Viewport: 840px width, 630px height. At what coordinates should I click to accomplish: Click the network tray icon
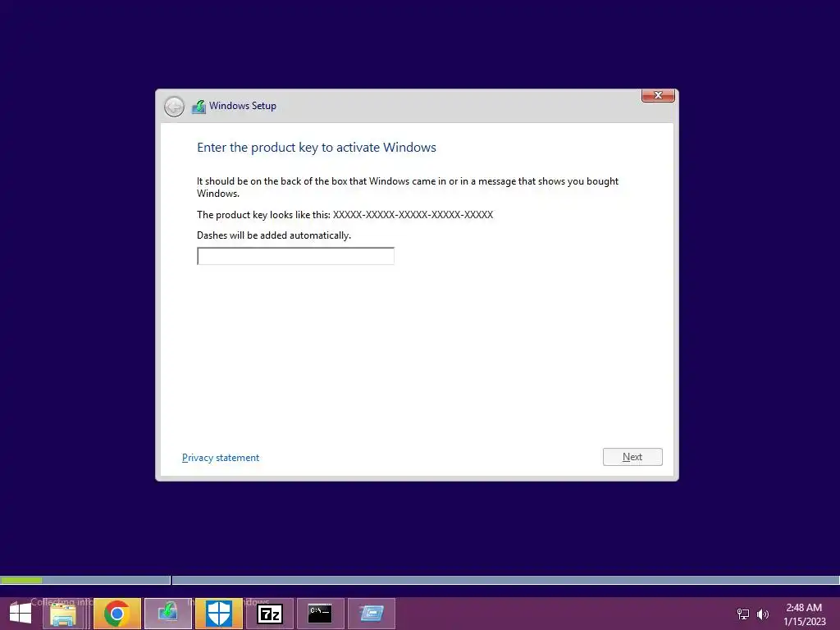743,614
